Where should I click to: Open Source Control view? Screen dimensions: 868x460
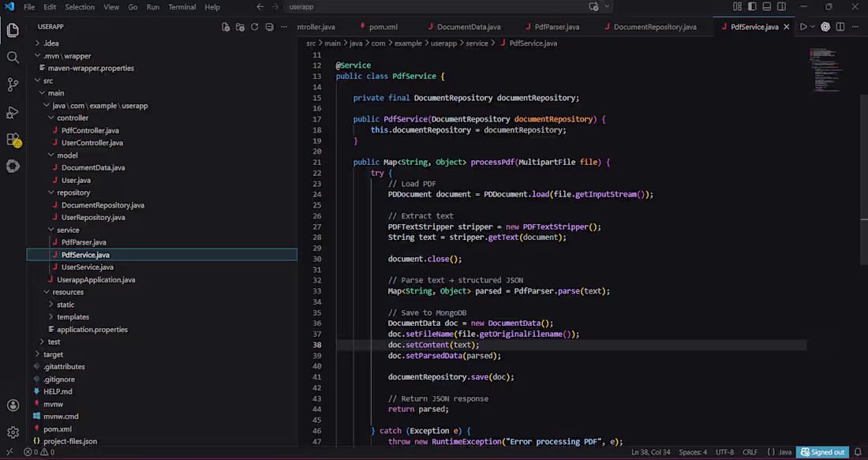point(13,83)
